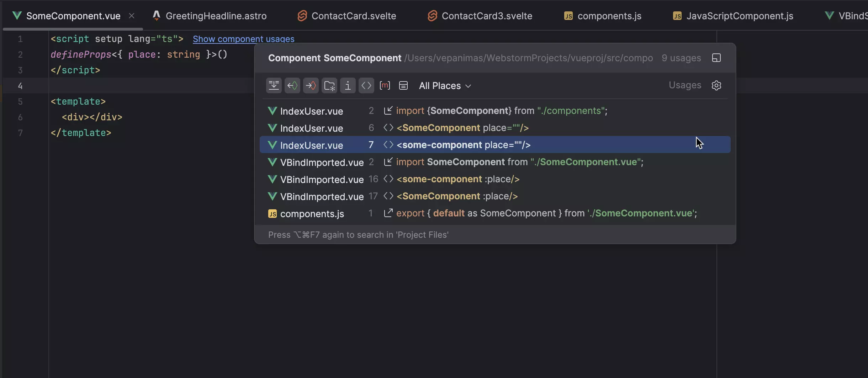The width and height of the screenshot is (868, 378).
Task: Toggle the write access filter icon
Action: tap(311, 86)
